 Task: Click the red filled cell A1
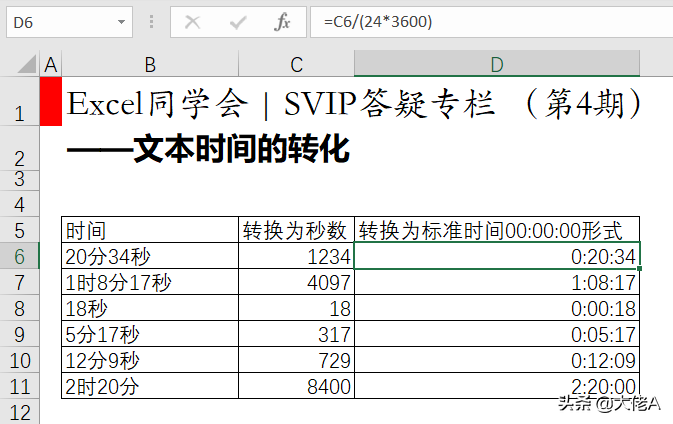pos(51,101)
